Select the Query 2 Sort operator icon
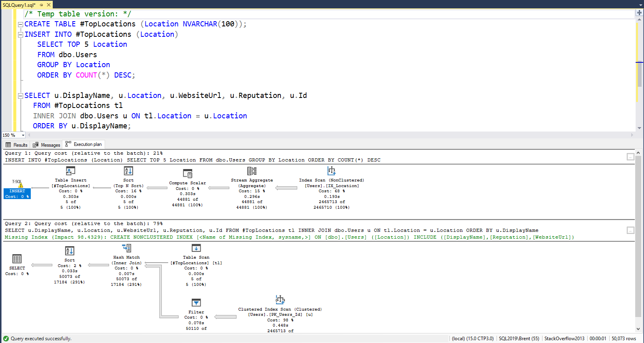The image size is (644, 343). 70,251
